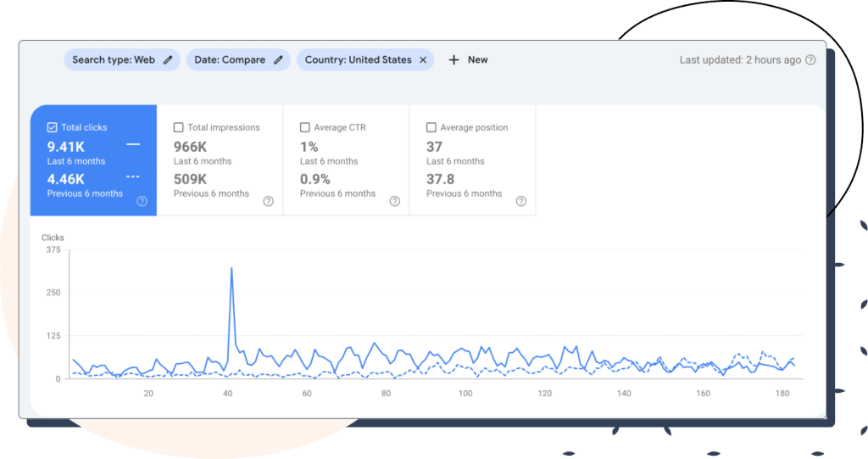Click pencil icon on Search type: Web filter
Image resolution: width=868 pixels, height=459 pixels.
[x=168, y=60]
